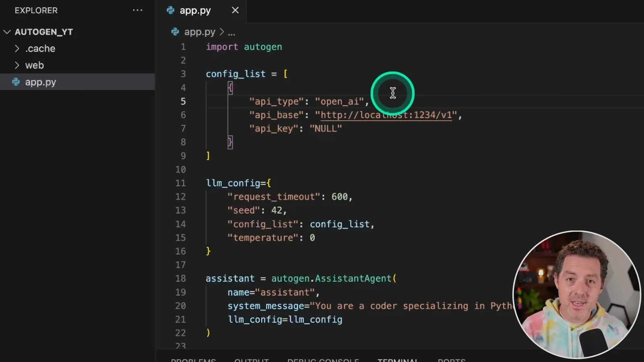
Task: Close the app.py editor tab
Action: [235, 10]
